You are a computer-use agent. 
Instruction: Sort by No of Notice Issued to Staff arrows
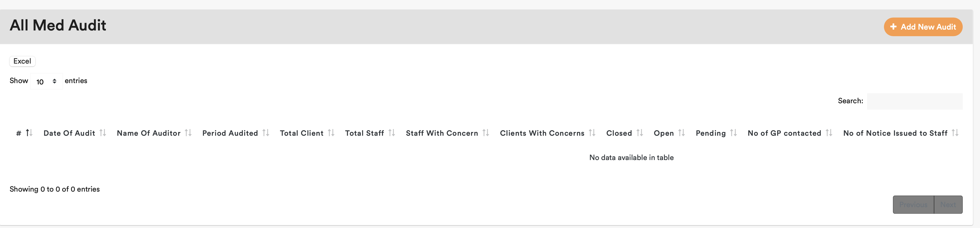955,133
